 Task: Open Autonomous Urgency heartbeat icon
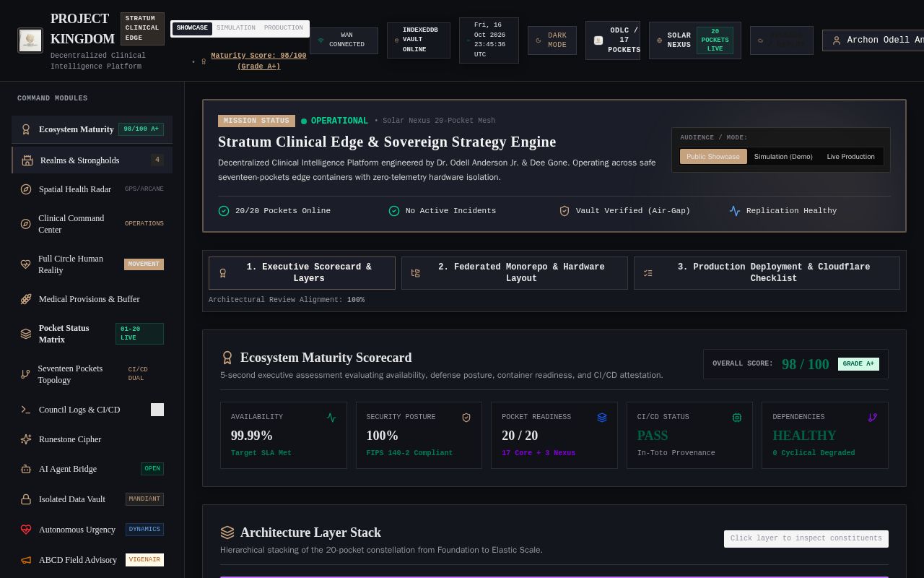click(x=26, y=530)
